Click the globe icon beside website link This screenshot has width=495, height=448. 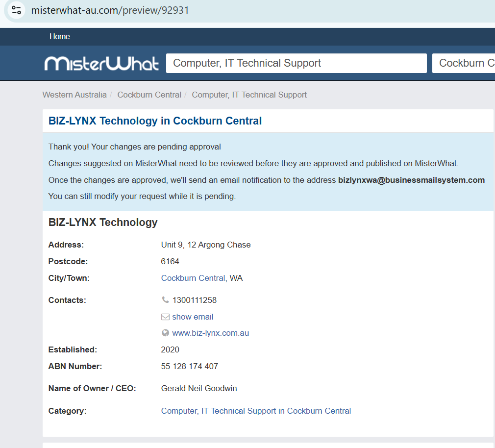tap(165, 333)
